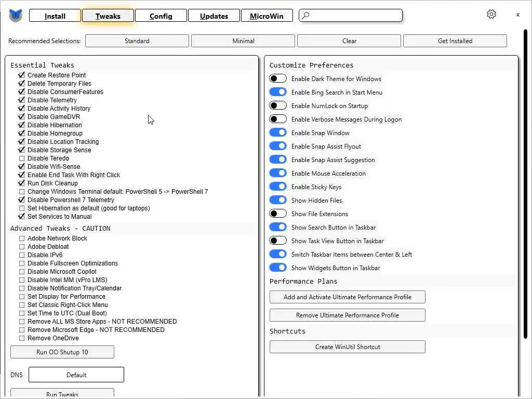Uncheck Disable Wifi-Sense
Viewport: 532px width, 399px height.
tap(22, 167)
